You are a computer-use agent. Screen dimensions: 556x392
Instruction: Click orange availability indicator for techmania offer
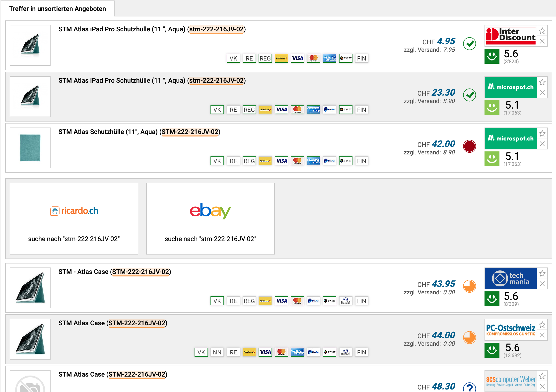pos(469,286)
